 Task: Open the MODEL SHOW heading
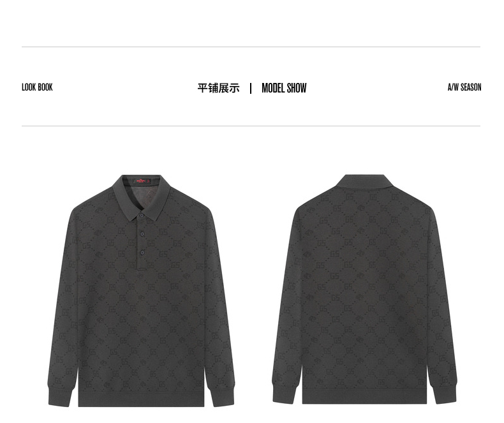click(x=284, y=88)
